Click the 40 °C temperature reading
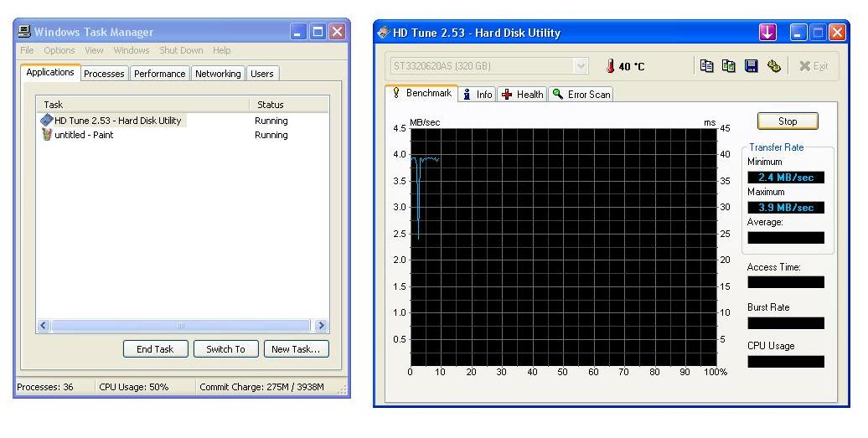The width and height of the screenshot is (868, 438). 632,67
